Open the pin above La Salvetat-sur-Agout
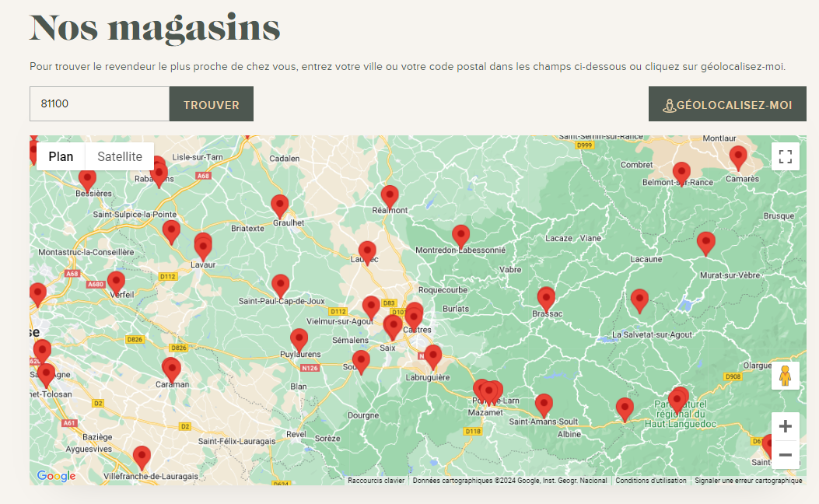This screenshot has height=504, width=819. tap(639, 301)
